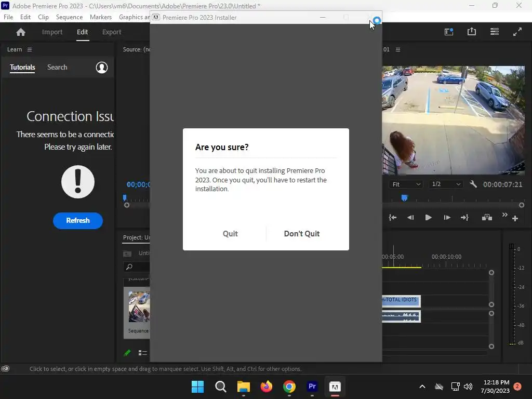This screenshot has width=532, height=399.
Task: Click Source monitor playhead marker
Action: (x=125, y=197)
